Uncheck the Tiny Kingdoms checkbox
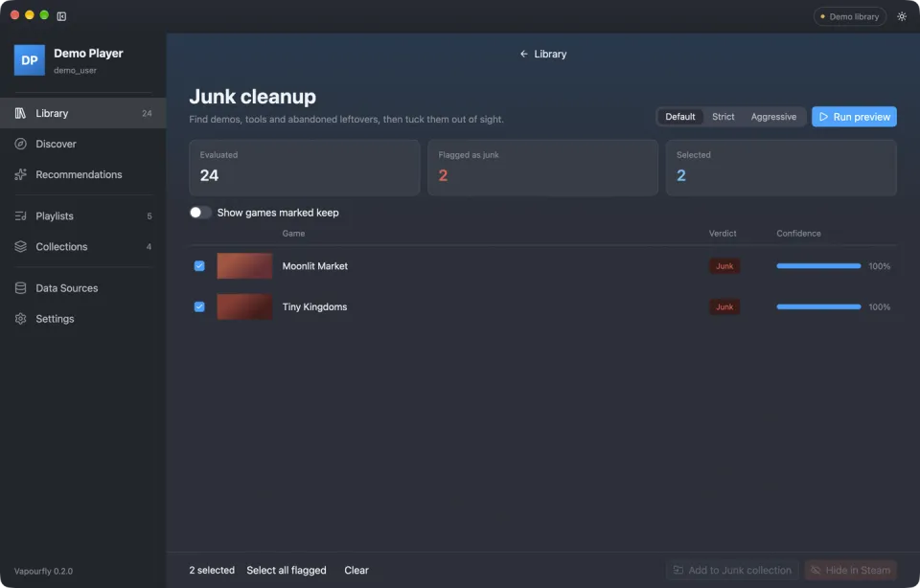This screenshot has height=588, width=920. pyautogui.click(x=199, y=306)
